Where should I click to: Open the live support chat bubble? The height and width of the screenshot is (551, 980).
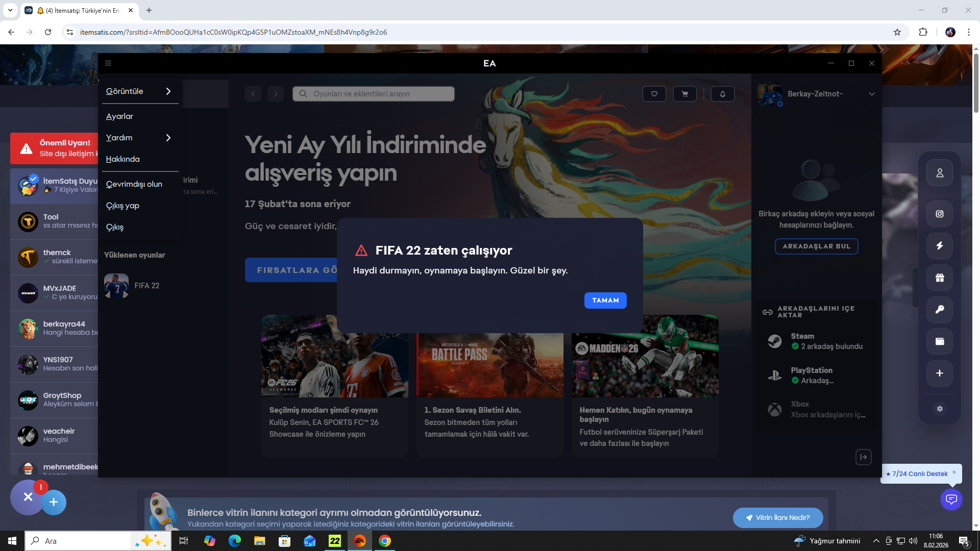pyautogui.click(x=951, y=499)
